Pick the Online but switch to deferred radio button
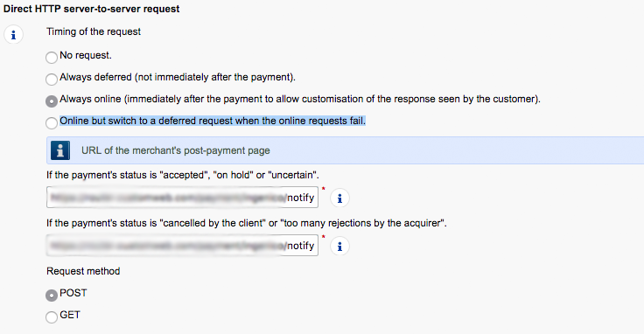The image size is (644, 334). [52, 123]
